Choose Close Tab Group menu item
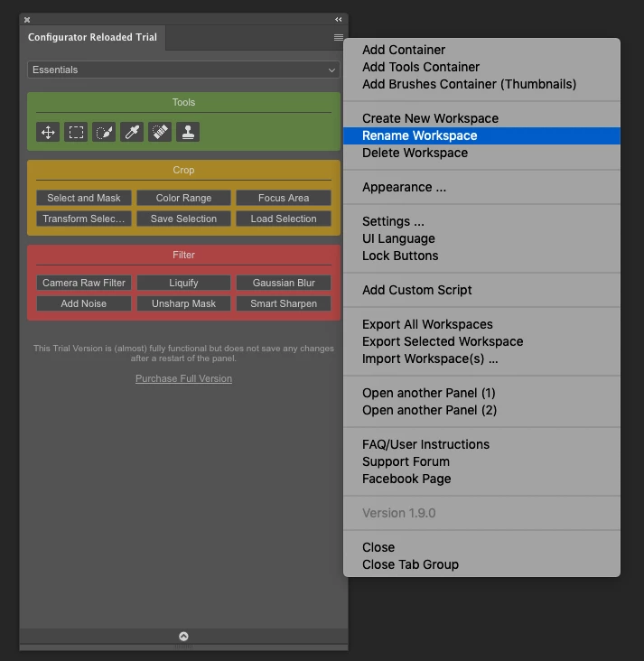The image size is (644, 661). (x=481, y=564)
